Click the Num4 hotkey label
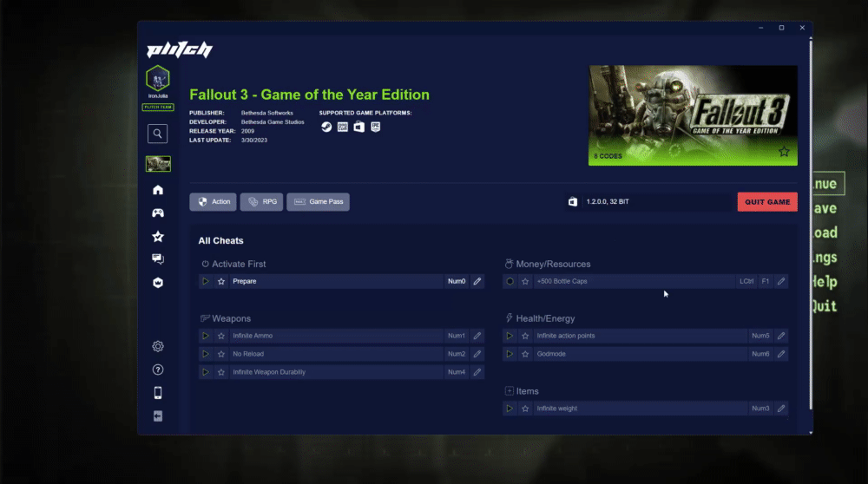Image resolution: width=868 pixels, height=484 pixels. click(457, 372)
